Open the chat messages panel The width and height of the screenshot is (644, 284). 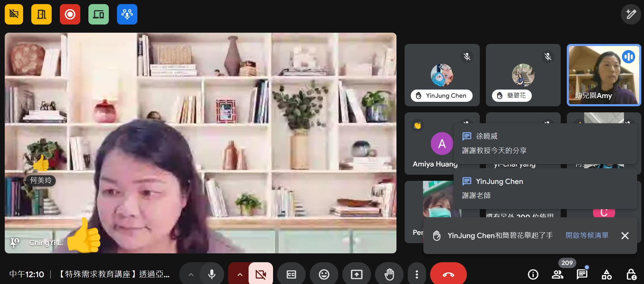pyautogui.click(x=582, y=274)
